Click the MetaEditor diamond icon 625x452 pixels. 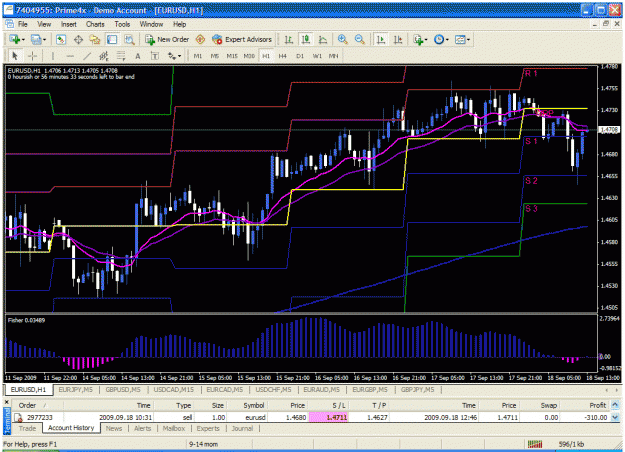[200, 39]
